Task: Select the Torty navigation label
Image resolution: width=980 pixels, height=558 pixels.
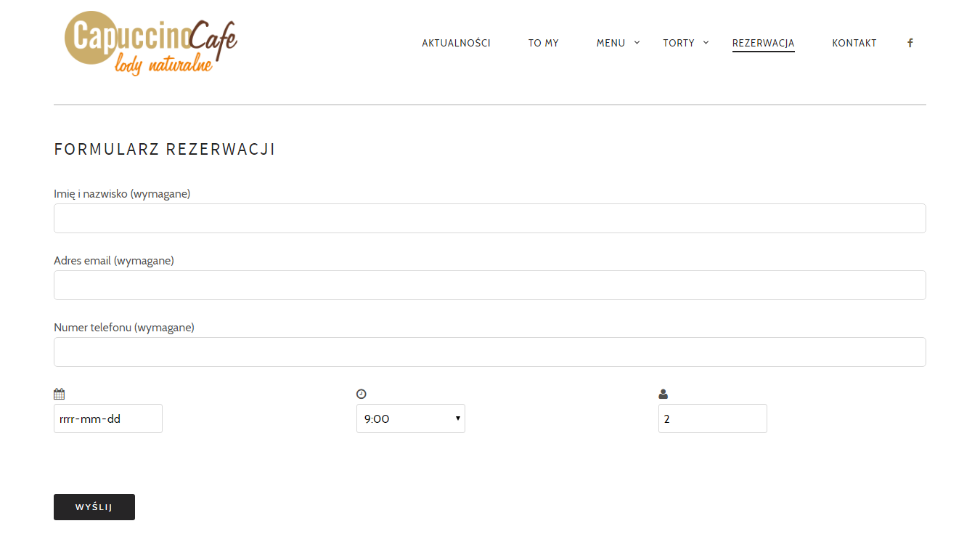Action: coord(678,43)
